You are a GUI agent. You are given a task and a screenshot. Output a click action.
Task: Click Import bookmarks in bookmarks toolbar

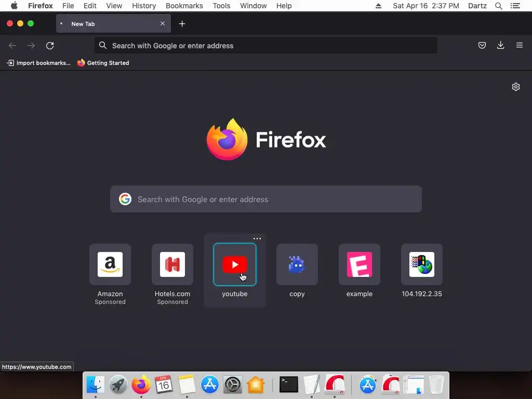tap(38, 63)
